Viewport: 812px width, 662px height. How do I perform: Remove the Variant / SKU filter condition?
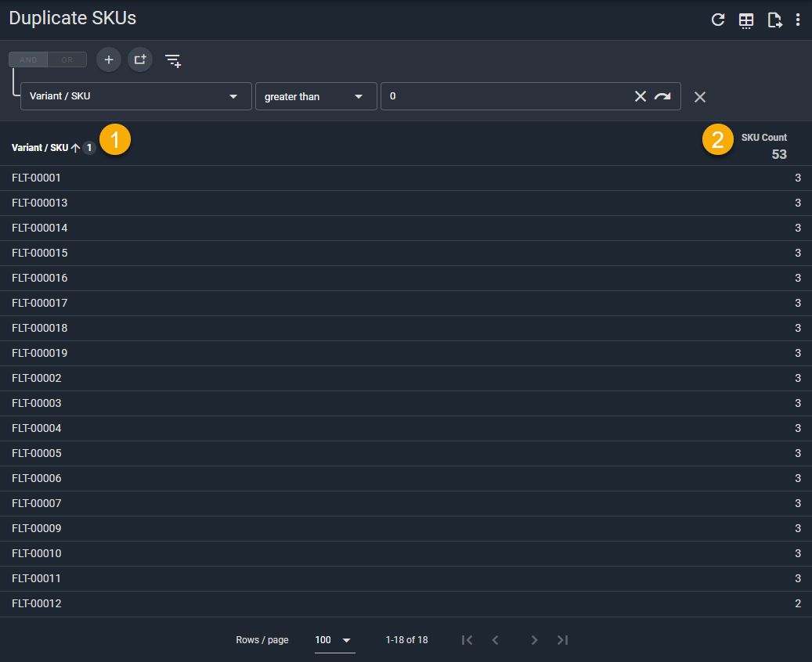[x=699, y=97]
